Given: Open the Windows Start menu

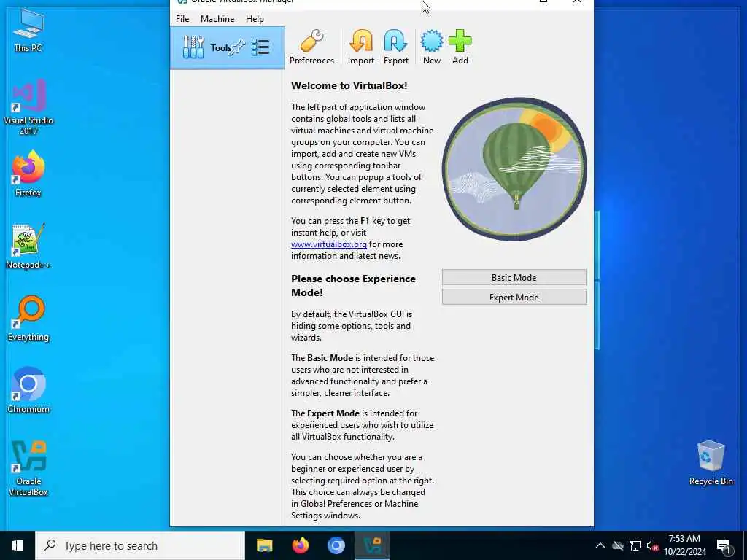Looking at the screenshot, I should coord(18,545).
